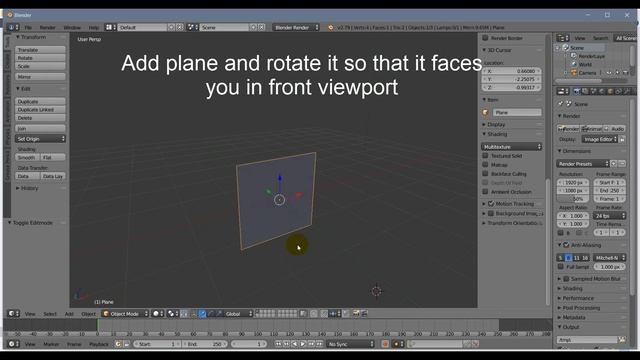The image size is (640, 360).
Task: Open Global orientation dropdown
Action: click(239, 313)
